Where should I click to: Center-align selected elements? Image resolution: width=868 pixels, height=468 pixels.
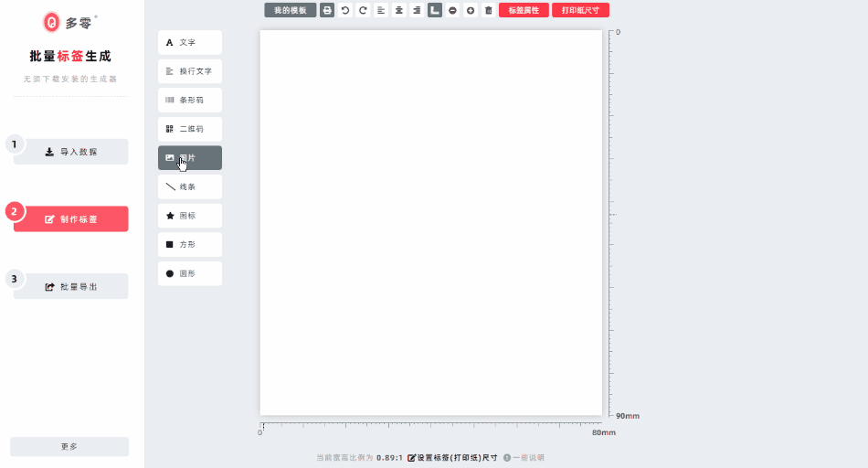(x=398, y=11)
